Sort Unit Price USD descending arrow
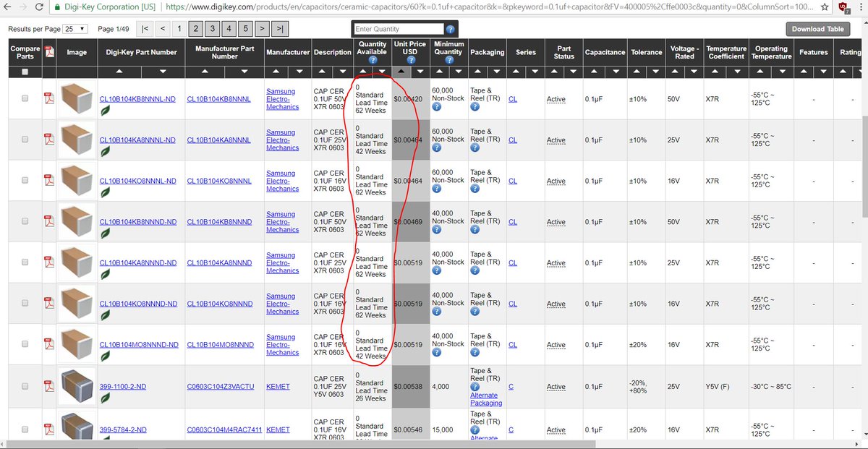 tap(420, 72)
